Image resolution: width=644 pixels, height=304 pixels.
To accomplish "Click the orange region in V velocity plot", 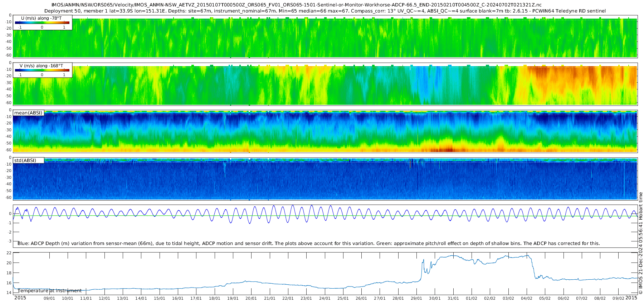I will (572, 77).
